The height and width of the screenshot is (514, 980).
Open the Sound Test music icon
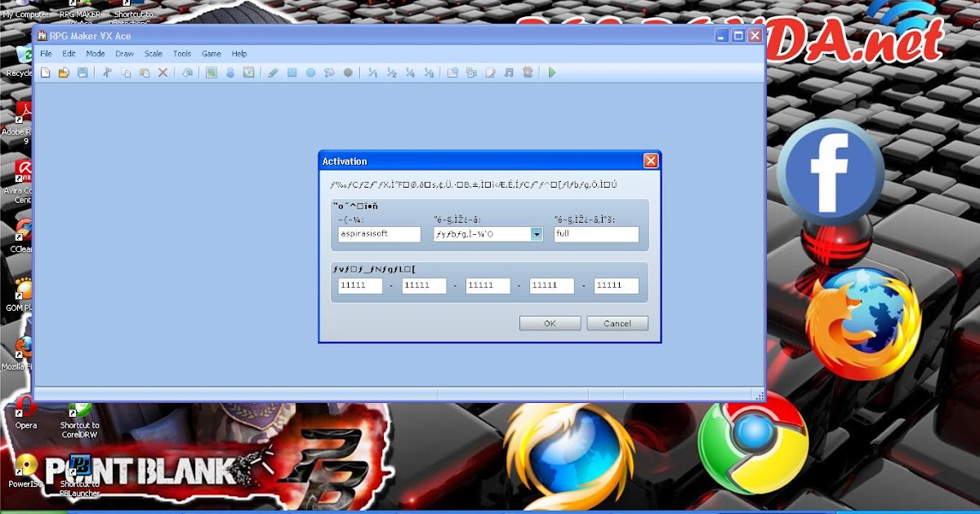(x=509, y=73)
